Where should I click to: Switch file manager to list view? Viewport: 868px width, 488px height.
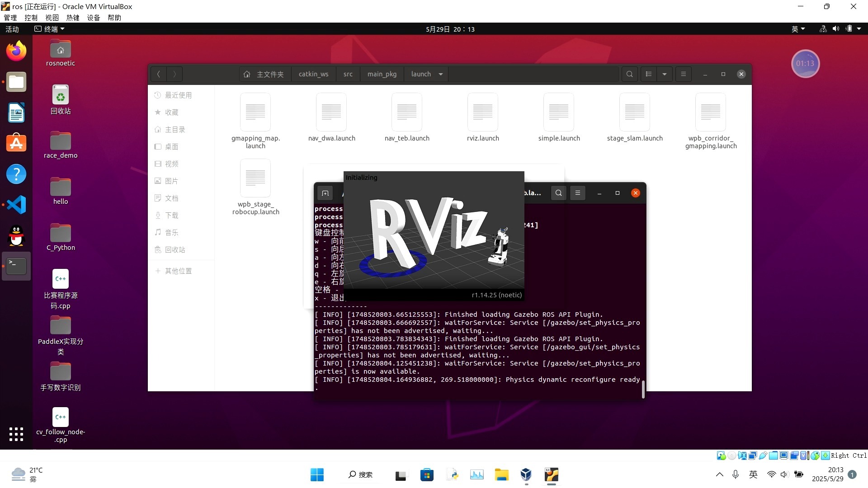coord(649,74)
